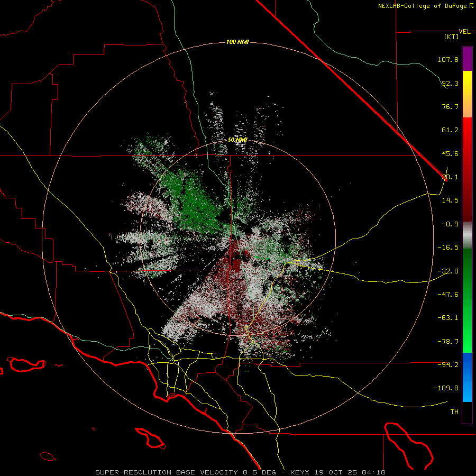This screenshot has height=476, width=476.
Task: Click the -109.8 velocity scale value
Action: click(446, 388)
